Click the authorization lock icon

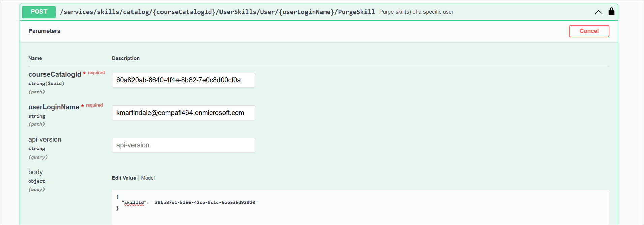point(611,12)
